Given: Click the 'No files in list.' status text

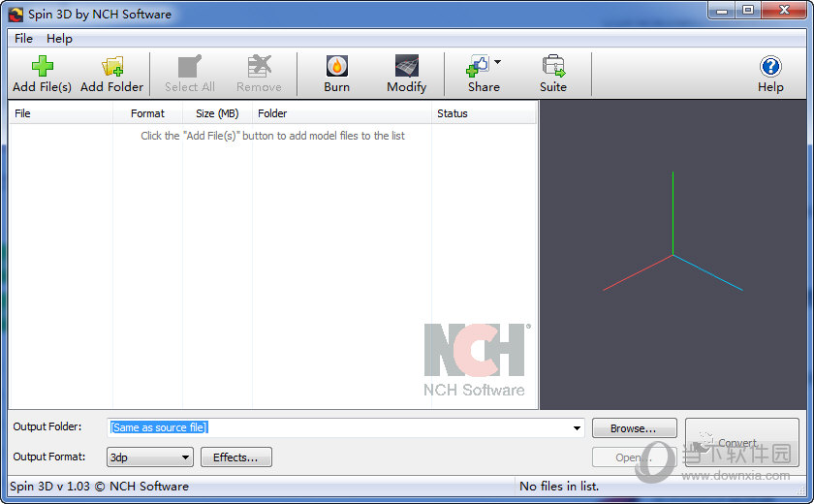Looking at the screenshot, I should click(x=559, y=487).
